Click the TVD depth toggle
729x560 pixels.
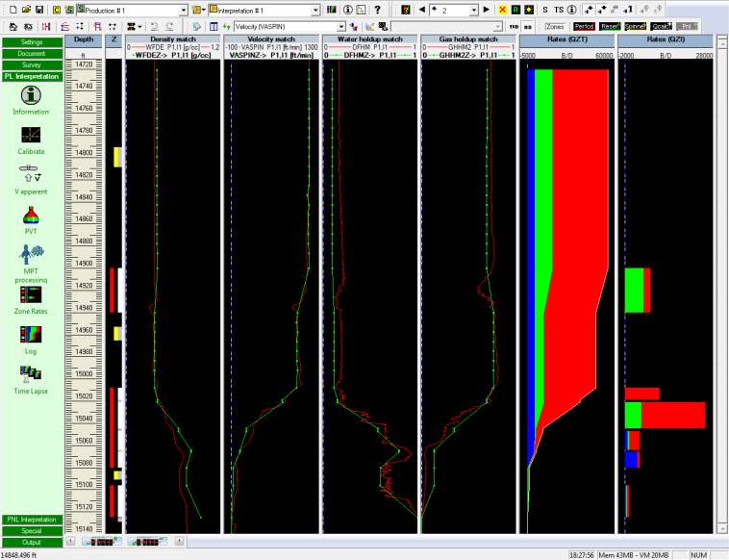pyautogui.click(x=514, y=27)
